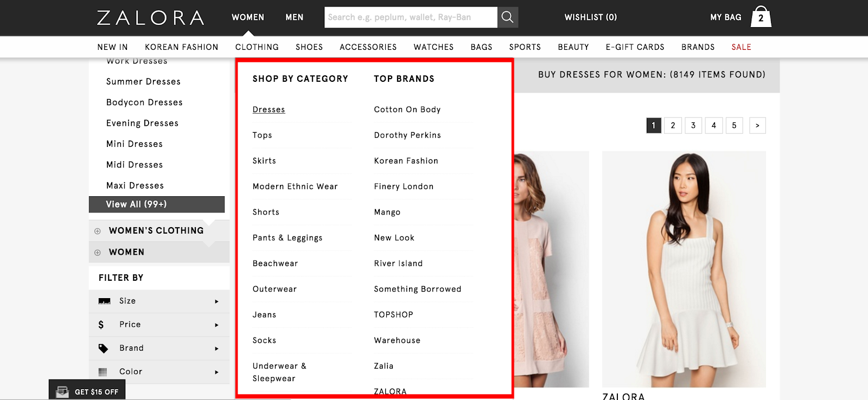Click the ZALORA logo
This screenshot has height=400, width=868.
150,18
